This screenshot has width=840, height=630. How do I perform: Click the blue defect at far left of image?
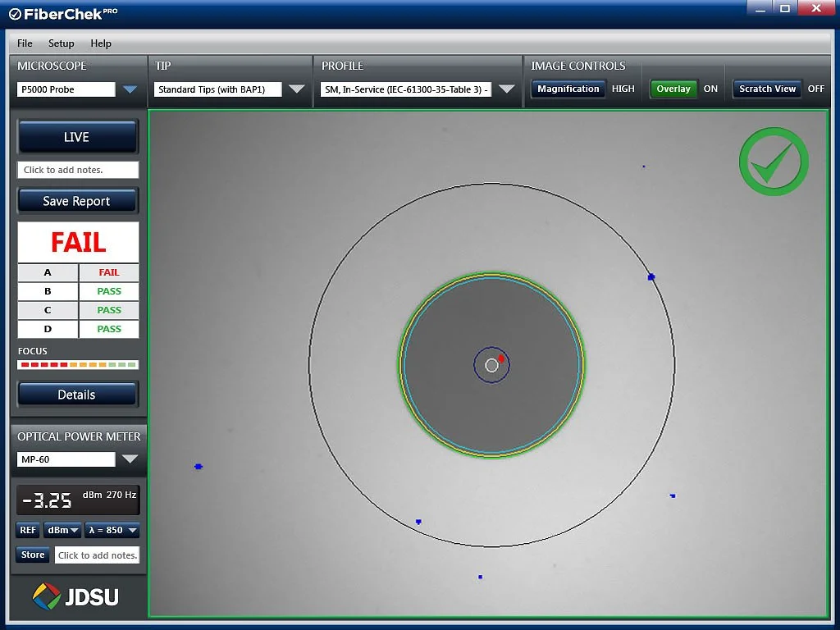point(199,467)
